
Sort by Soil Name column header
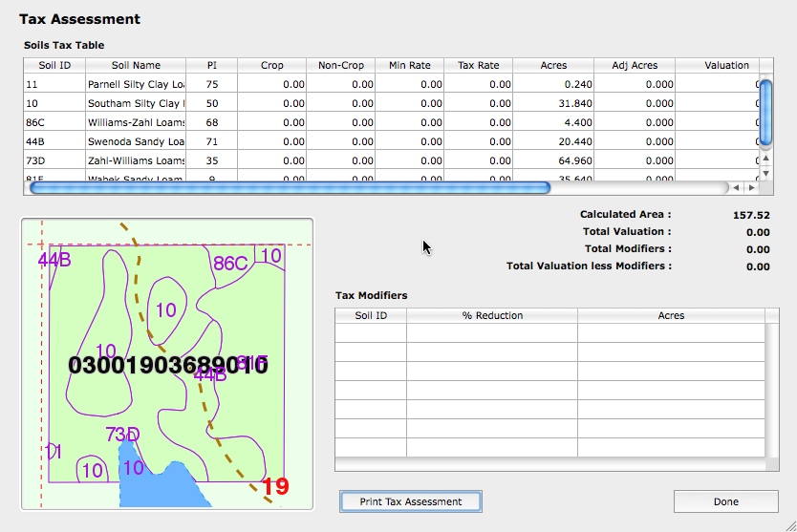(x=136, y=65)
